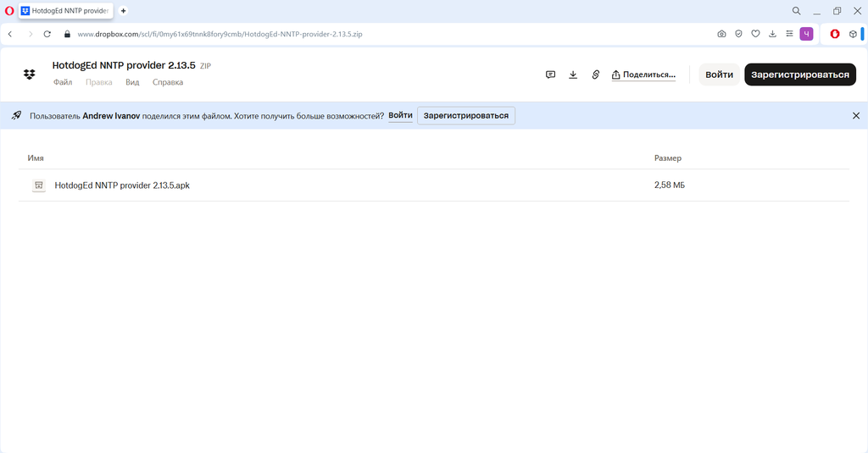Viewport: 868px width, 453px height.
Task: Open the Вид menu
Action: click(132, 82)
